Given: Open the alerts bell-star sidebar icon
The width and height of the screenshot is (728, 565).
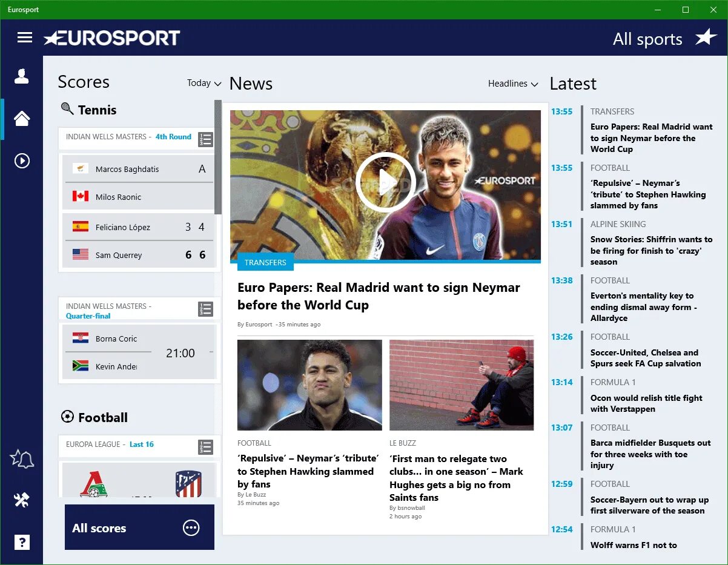Looking at the screenshot, I should click(x=22, y=459).
